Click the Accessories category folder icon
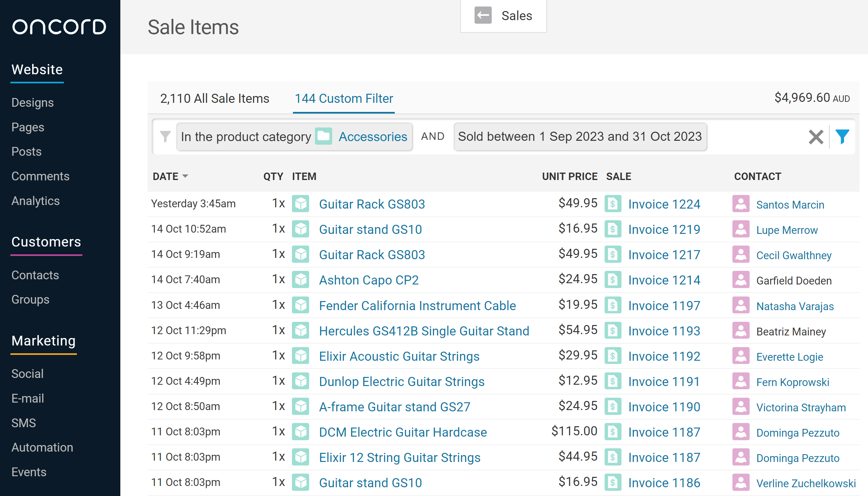 pos(323,136)
